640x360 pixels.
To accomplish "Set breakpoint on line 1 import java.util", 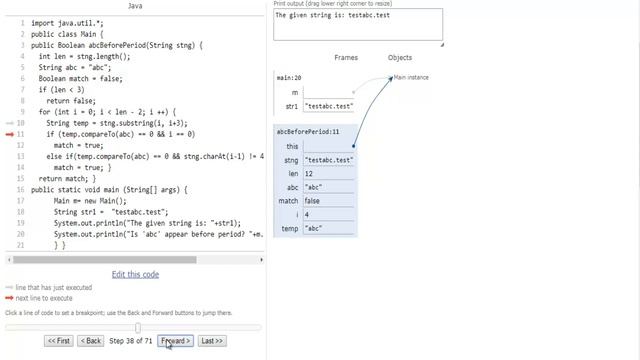I will tap(67, 23).
